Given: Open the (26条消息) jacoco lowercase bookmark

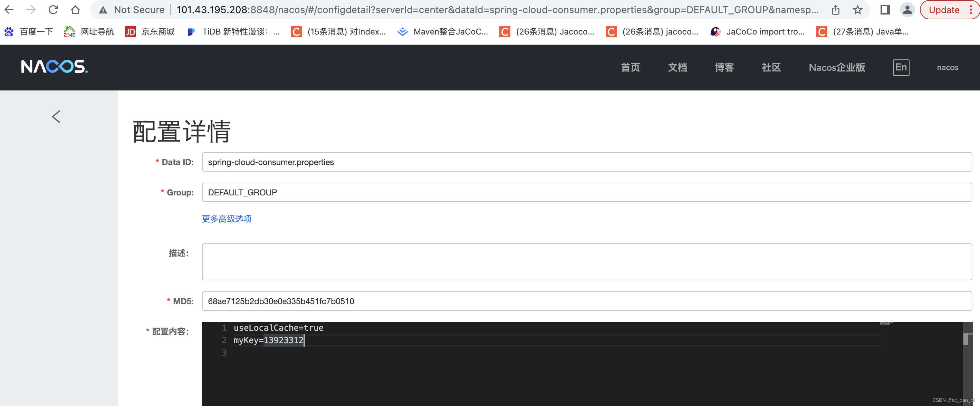Looking at the screenshot, I should pyautogui.click(x=652, y=31).
